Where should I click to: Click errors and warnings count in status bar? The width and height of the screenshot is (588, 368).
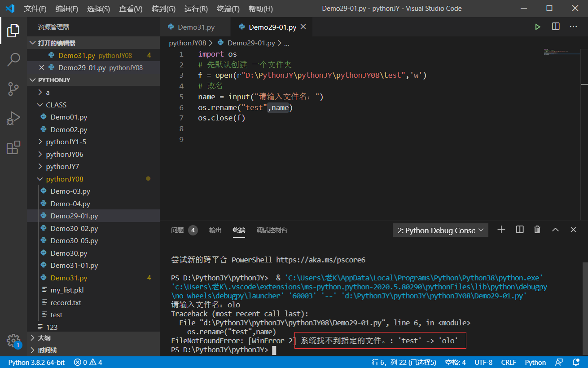coord(88,362)
